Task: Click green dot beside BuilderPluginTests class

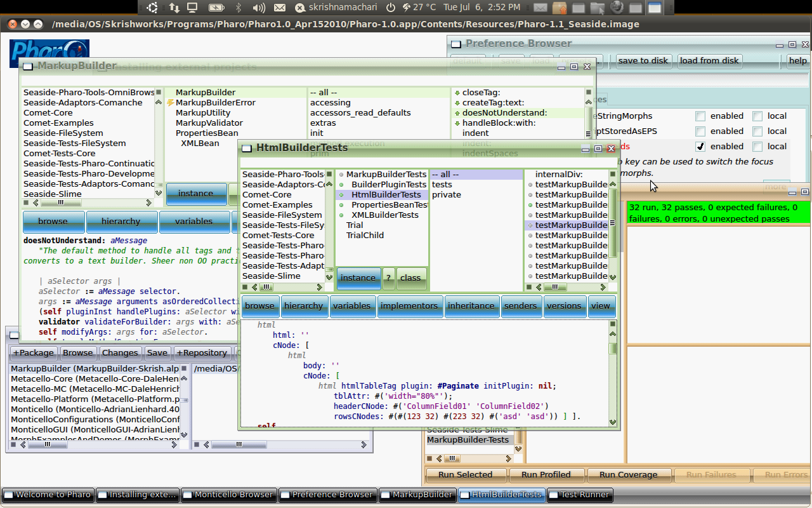Action: click(x=341, y=185)
